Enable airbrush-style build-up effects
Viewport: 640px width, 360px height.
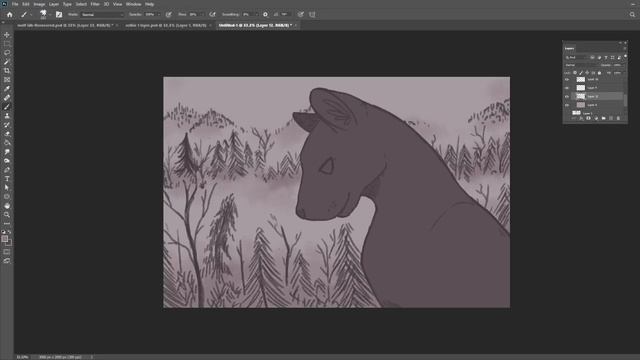212,14
